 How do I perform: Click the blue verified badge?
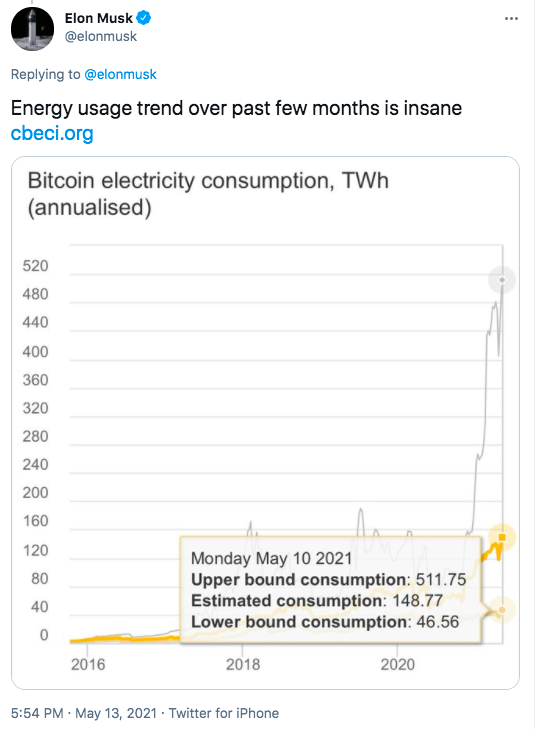pos(144,18)
